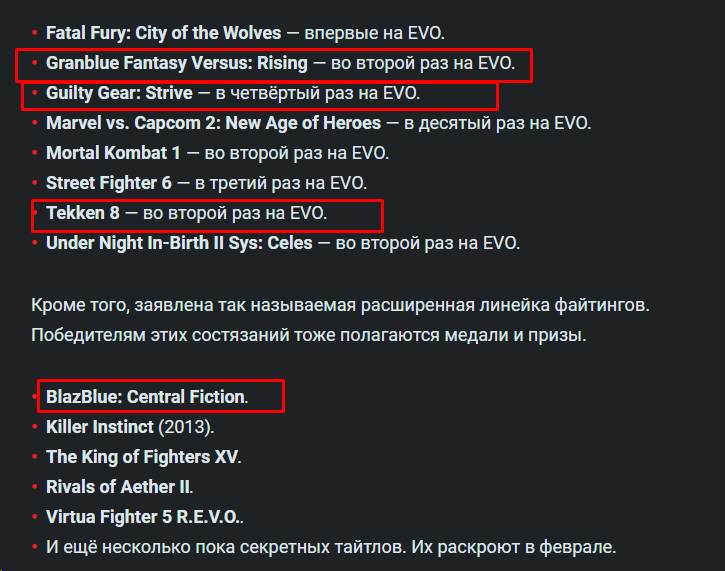Viewport: 725px width, 571px height.
Task: Click the red bullet beside Killer Instinct
Action: 35,426
